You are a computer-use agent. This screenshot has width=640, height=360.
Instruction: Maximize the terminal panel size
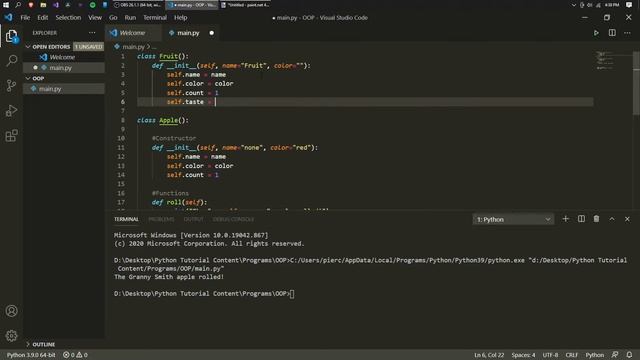click(x=612, y=219)
